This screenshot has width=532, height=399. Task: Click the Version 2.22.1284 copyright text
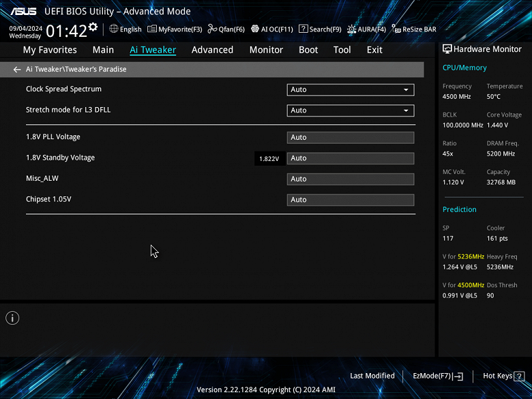[266, 390]
